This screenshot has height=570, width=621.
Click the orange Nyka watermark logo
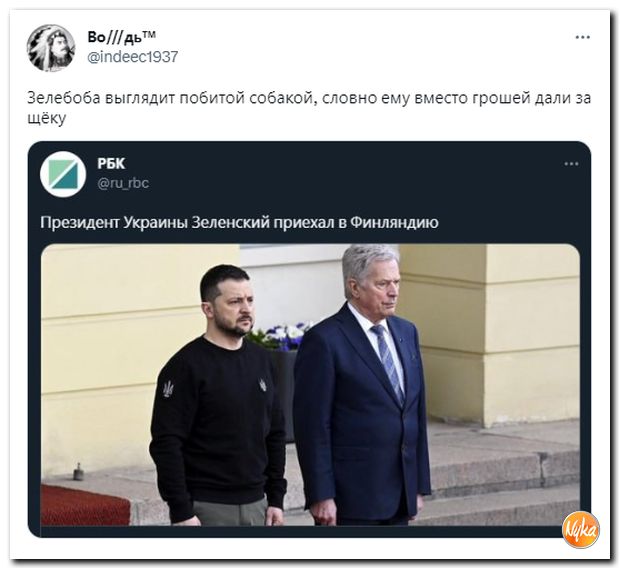pyautogui.click(x=581, y=530)
